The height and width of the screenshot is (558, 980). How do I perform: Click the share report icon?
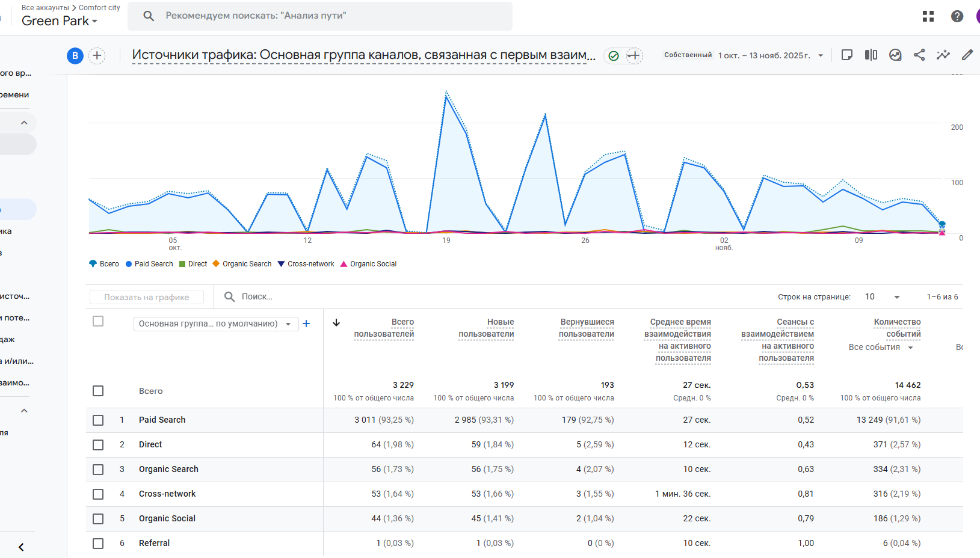coord(919,55)
